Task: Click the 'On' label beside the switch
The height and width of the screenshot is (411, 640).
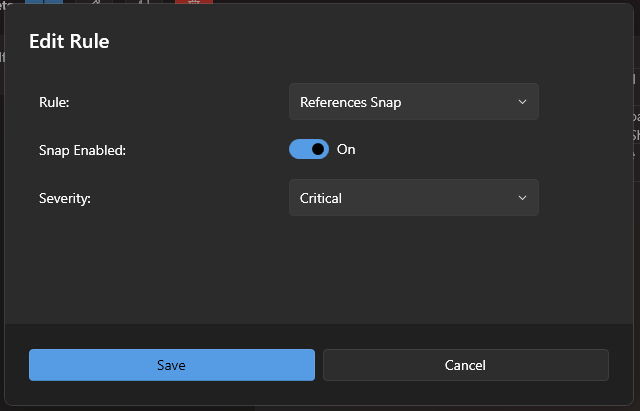Action: point(346,149)
